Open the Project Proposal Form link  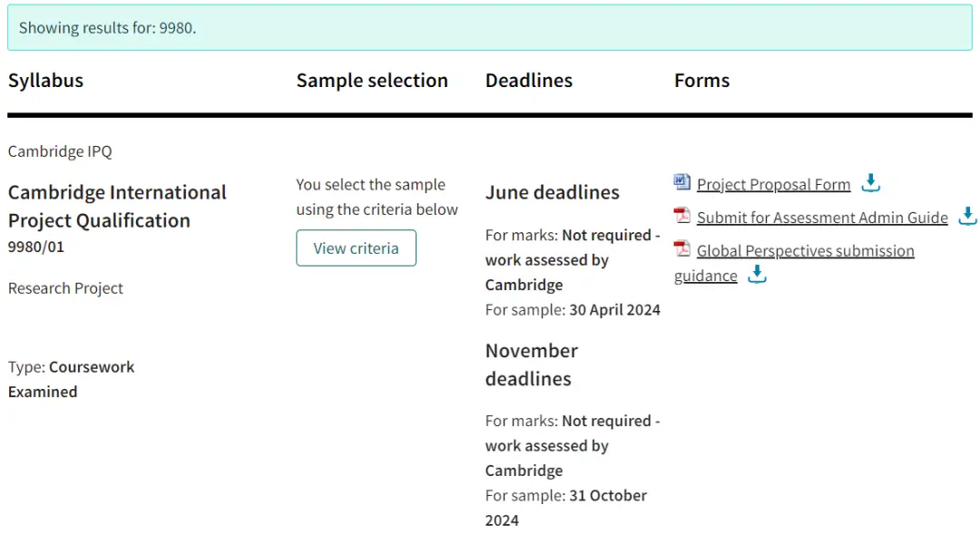pos(774,184)
